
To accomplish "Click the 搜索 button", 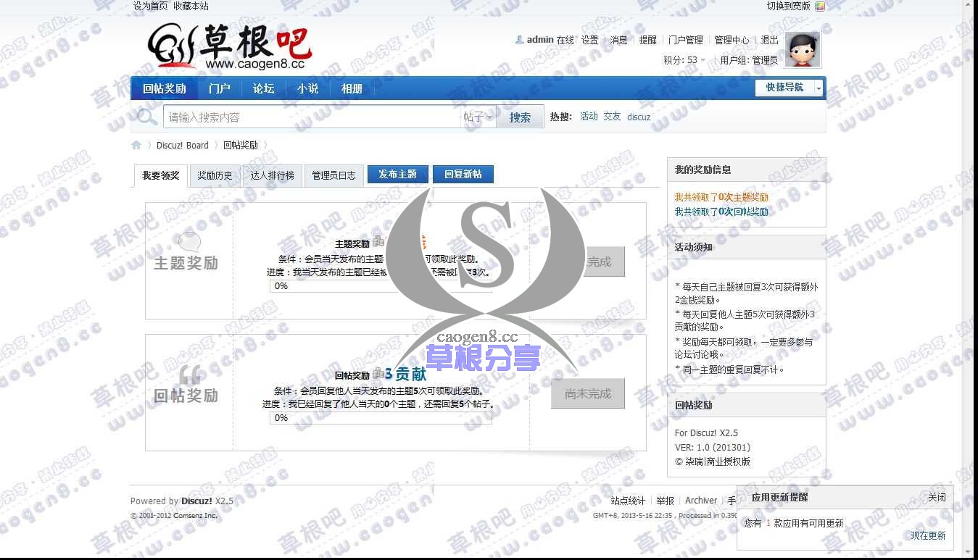I will 520,117.
